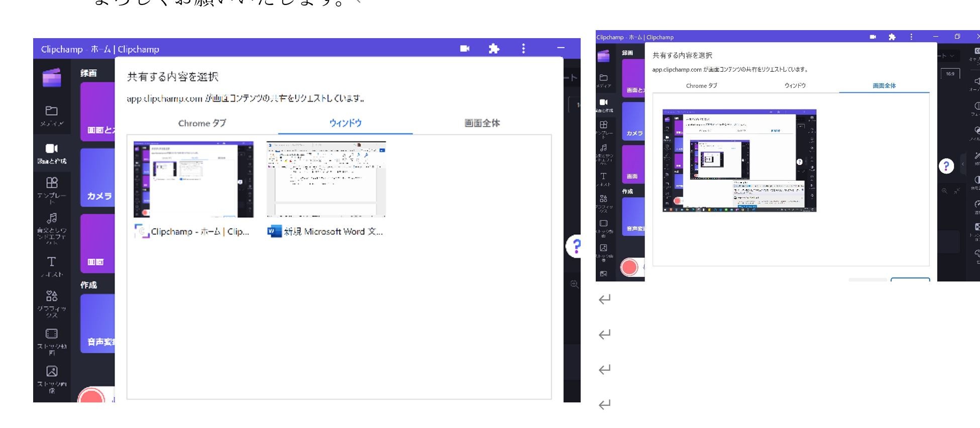Open music note icon in right screenshot sidebar
980x428 pixels.
click(x=604, y=148)
